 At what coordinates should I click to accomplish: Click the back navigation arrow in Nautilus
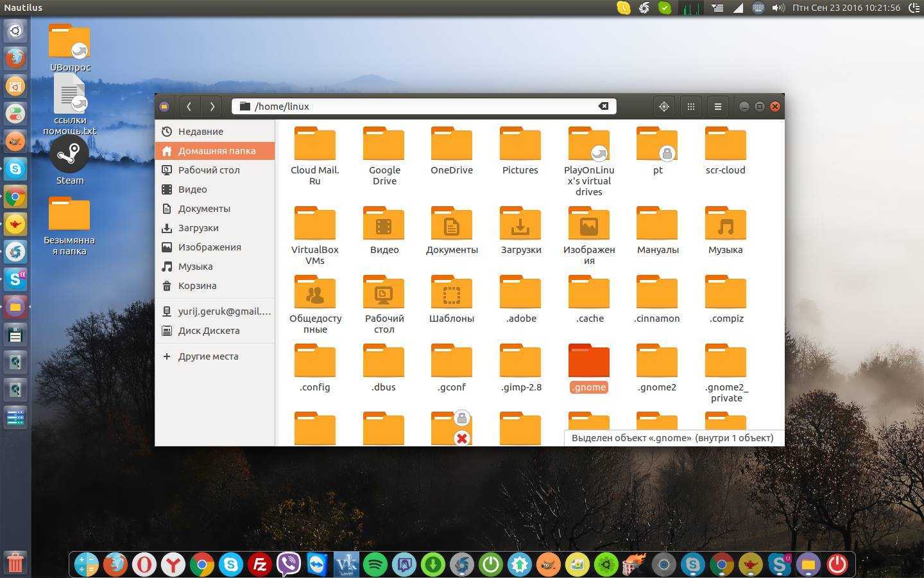(189, 107)
